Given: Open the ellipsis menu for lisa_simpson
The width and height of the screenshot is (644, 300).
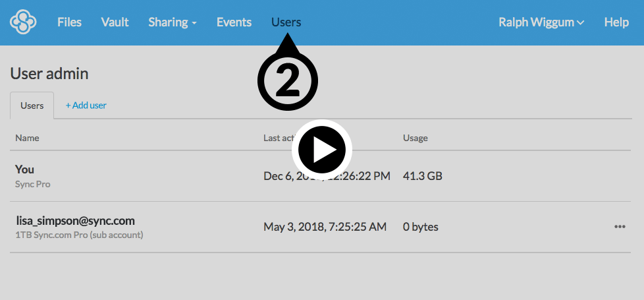Looking at the screenshot, I should tap(619, 227).
